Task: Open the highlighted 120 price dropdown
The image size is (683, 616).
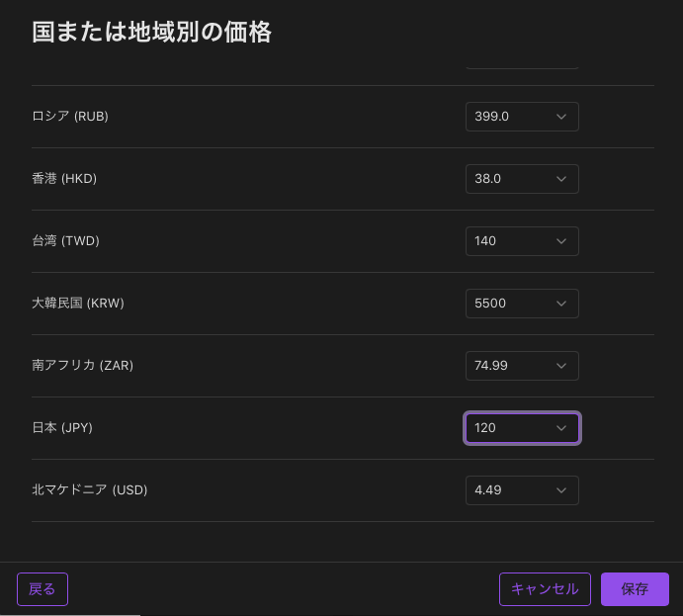Action: tap(522, 428)
